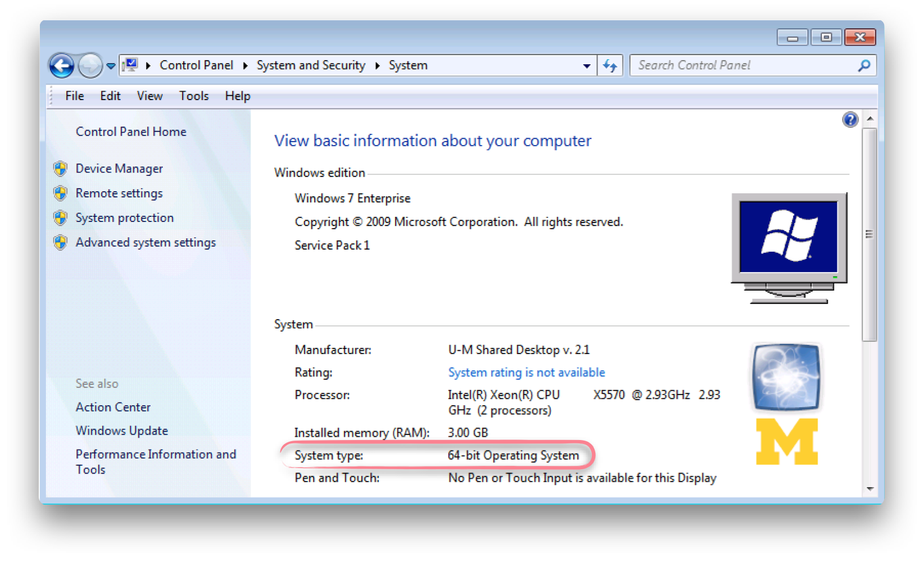Open the blue Help question mark icon
The height and width of the screenshot is (562, 924).
point(850,119)
